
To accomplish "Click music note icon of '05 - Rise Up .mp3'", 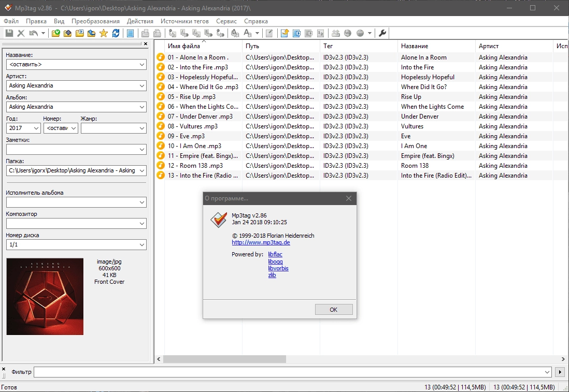I will pos(161,97).
